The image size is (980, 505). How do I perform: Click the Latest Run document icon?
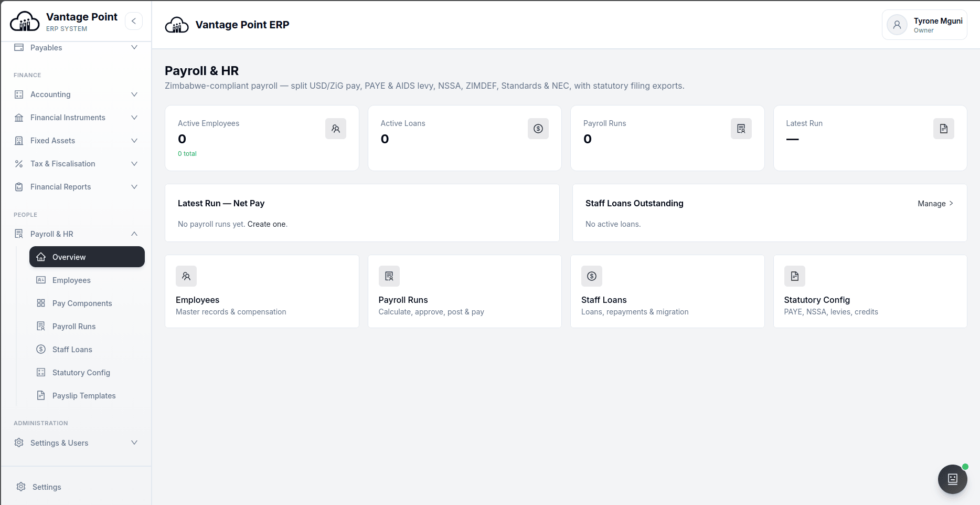point(943,129)
